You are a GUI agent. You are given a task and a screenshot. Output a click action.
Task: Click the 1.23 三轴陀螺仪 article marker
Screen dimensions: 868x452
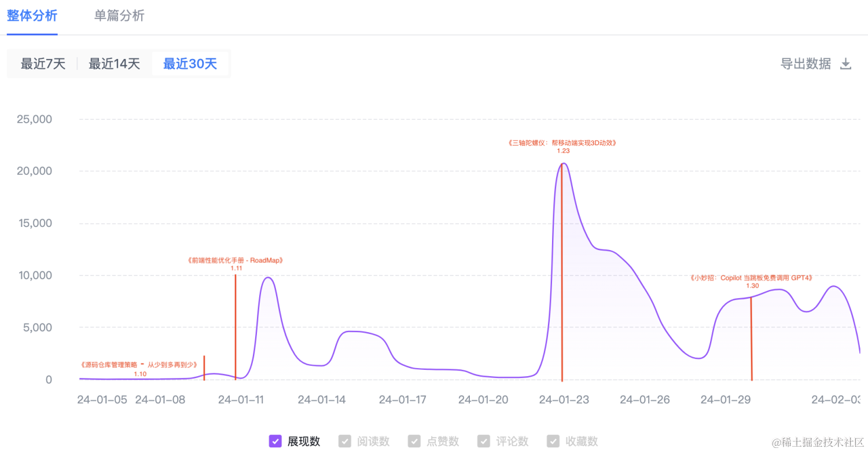point(562,272)
